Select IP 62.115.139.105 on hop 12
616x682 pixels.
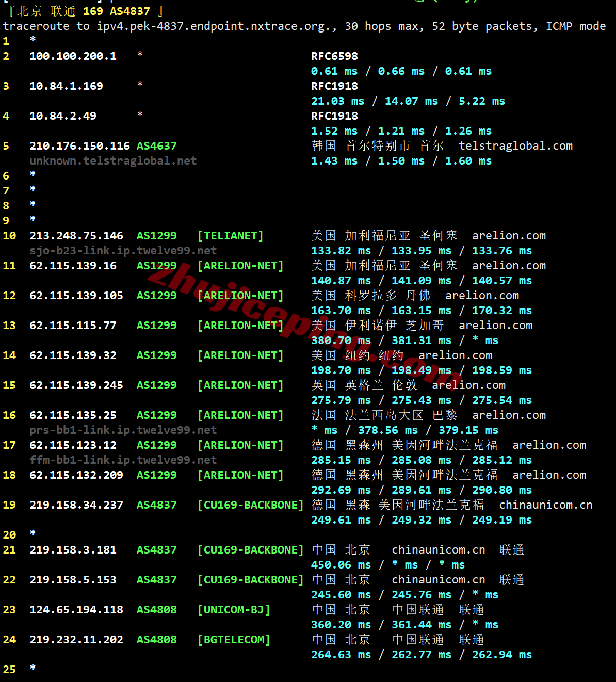[x=76, y=296]
